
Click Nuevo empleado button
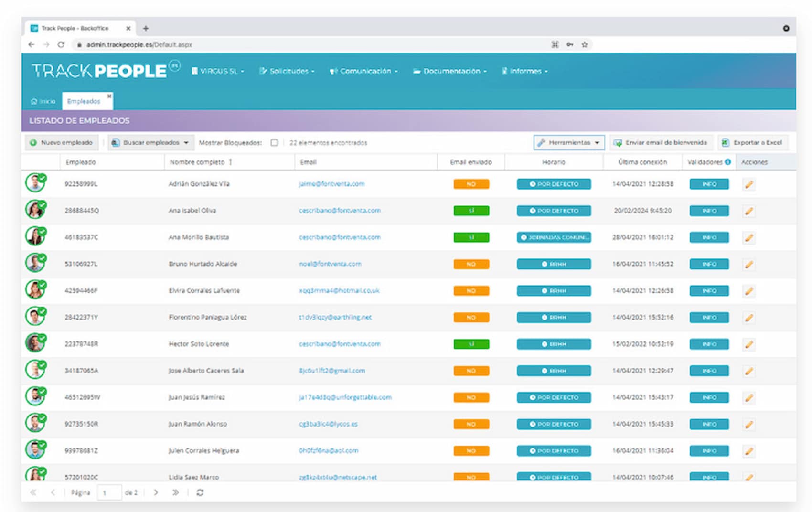tap(62, 143)
